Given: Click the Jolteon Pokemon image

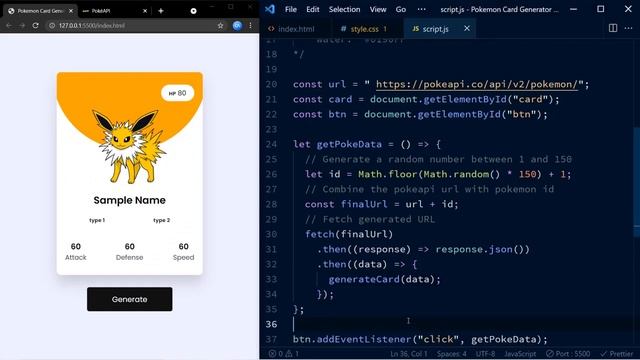Looking at the screenshot, I should (x=129, y=146).
